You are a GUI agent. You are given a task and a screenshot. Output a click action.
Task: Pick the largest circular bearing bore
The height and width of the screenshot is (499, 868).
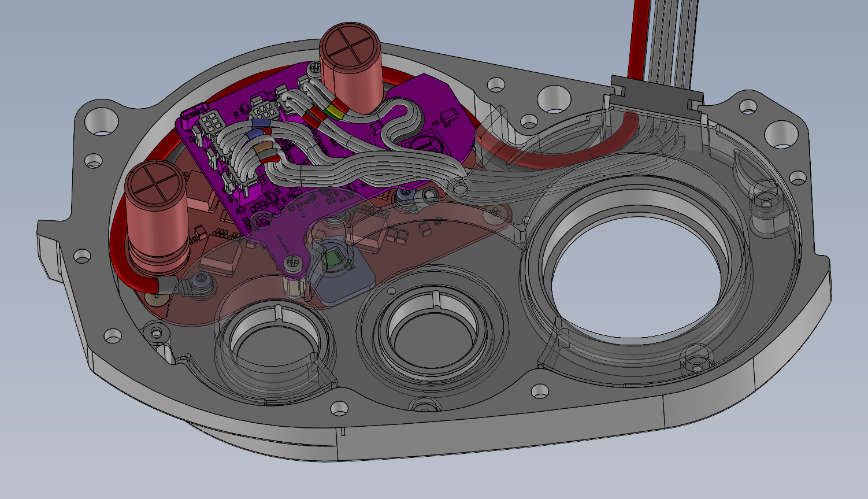(635, 279)
